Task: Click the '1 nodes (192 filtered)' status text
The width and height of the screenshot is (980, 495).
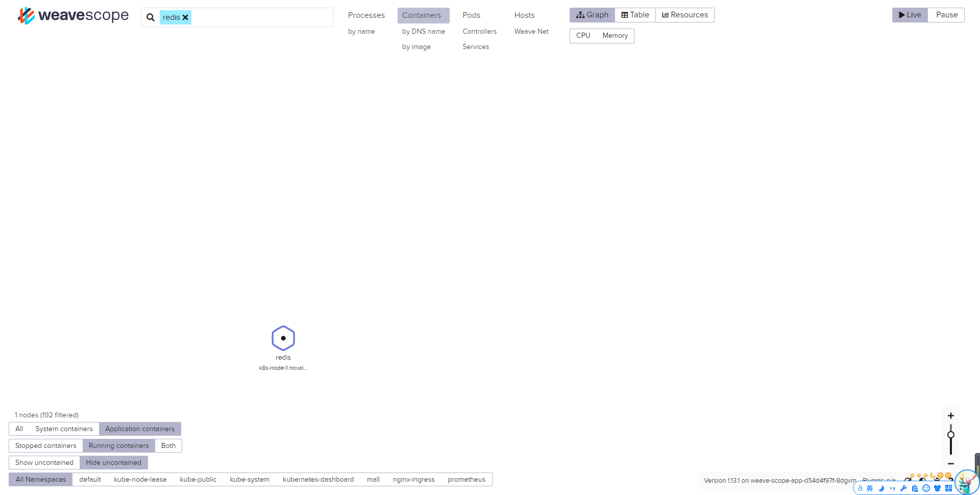Action: [46, 415]
